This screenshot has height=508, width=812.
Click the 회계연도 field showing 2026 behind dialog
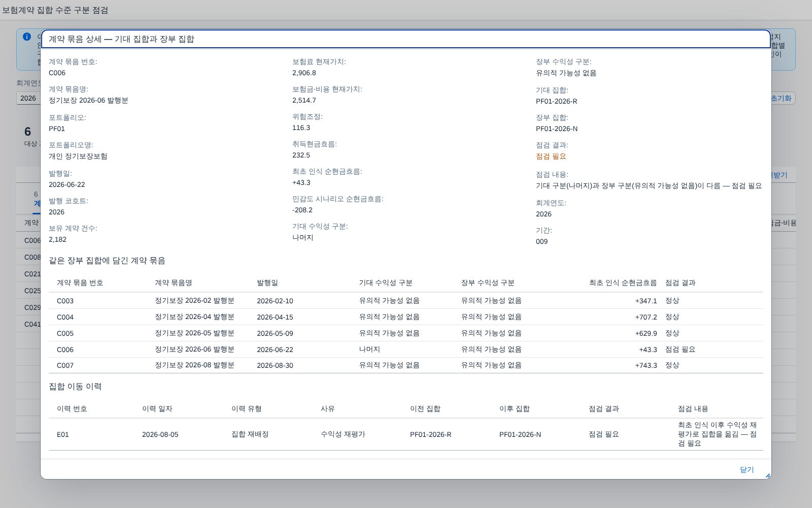(28, 98)
